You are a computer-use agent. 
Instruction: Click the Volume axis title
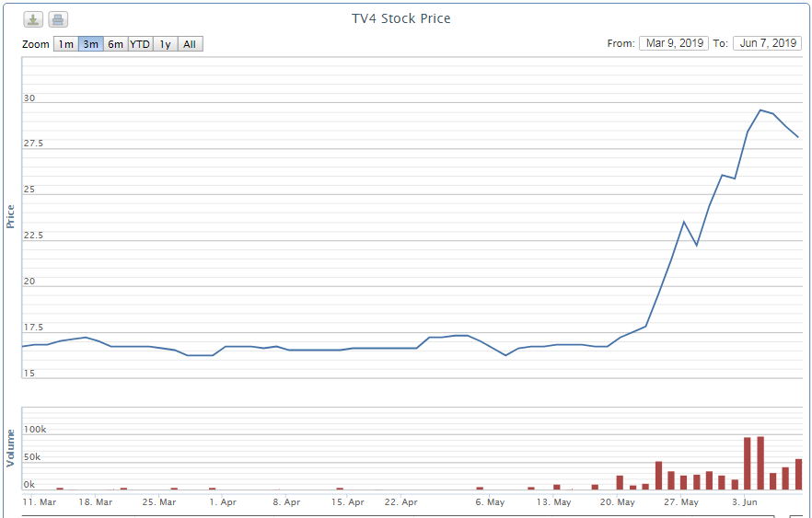10,447
